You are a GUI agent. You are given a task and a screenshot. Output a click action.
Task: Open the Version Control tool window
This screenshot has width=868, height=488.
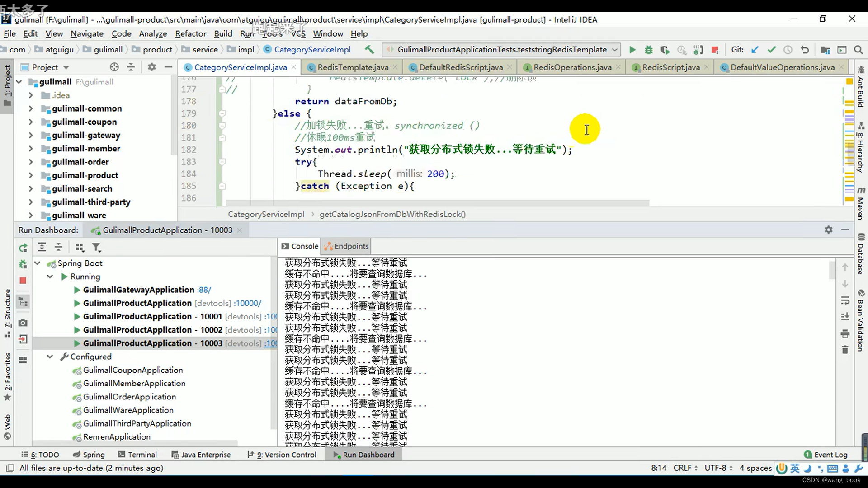coord(282,455)
